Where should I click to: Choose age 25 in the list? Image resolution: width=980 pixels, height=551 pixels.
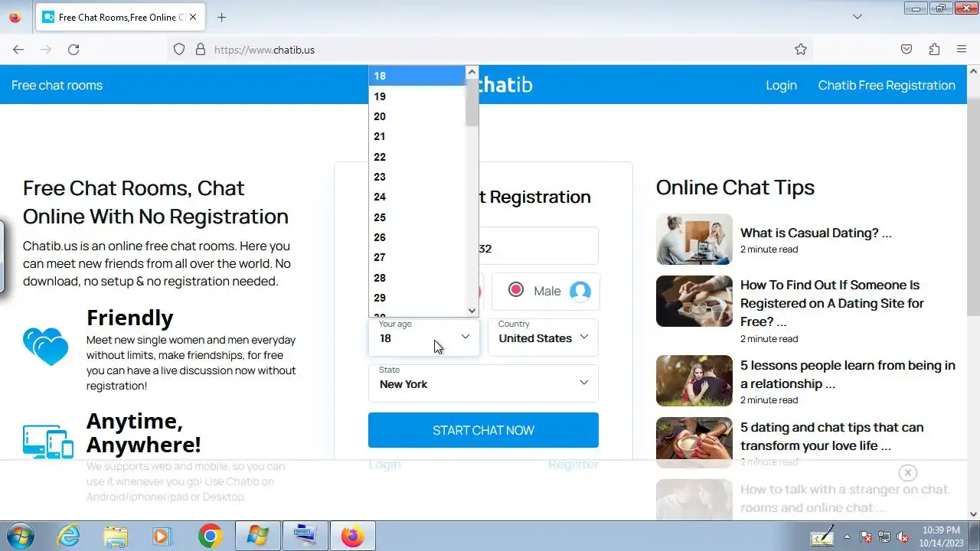point(417,217)
